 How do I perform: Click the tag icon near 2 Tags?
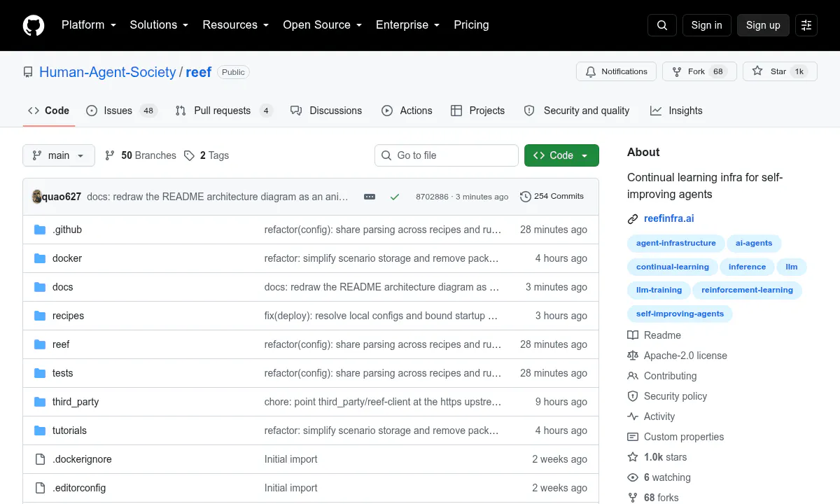click(x=189, y=155)
